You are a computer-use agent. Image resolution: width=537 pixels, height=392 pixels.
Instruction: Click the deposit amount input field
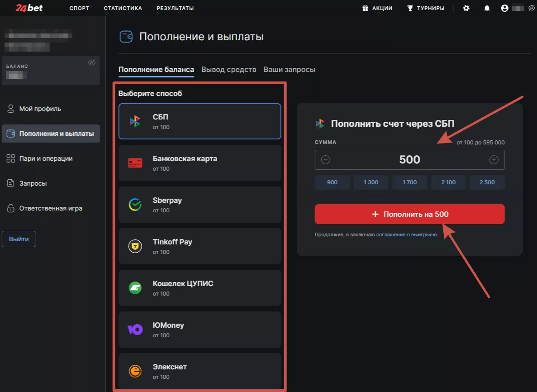409,160
